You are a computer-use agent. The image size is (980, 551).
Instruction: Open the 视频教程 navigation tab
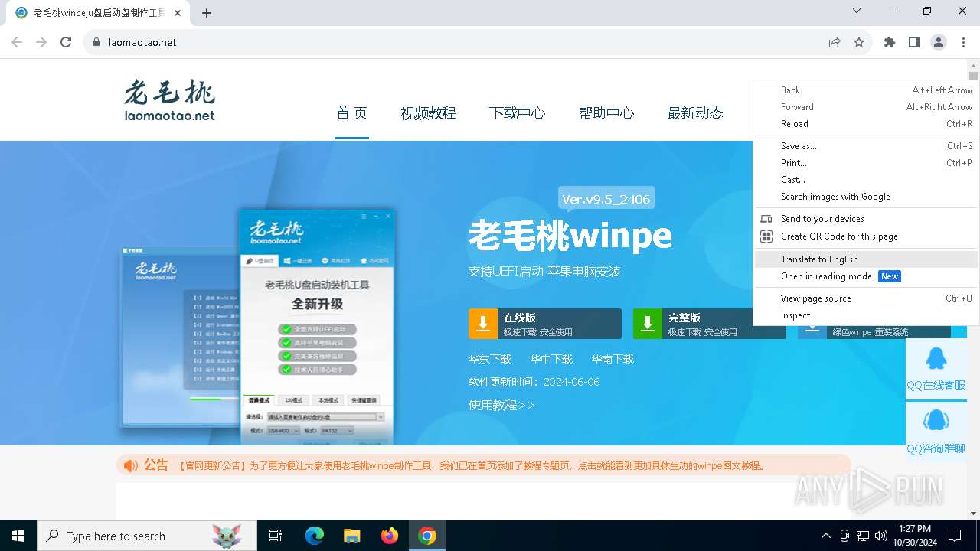[x=428, y=113]
